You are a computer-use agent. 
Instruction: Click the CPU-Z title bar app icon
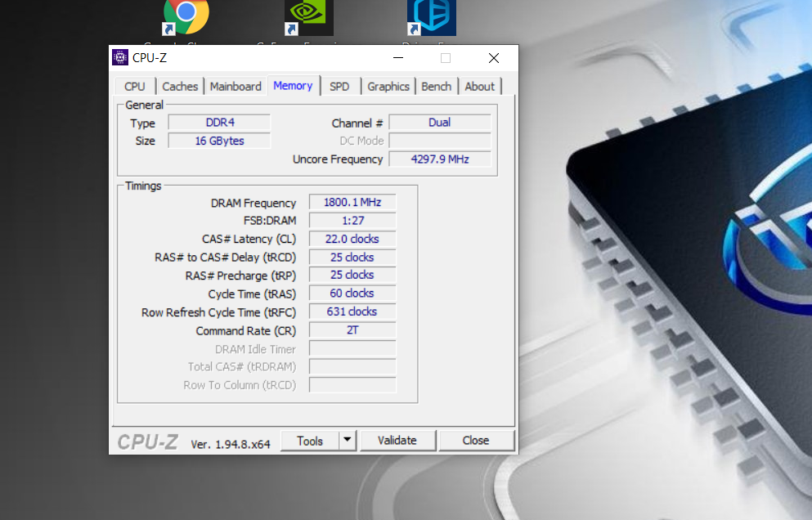pos(120,57)
